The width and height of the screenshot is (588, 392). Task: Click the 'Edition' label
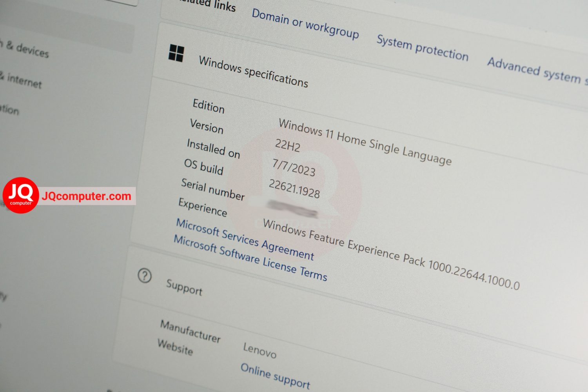coord(209,106)
